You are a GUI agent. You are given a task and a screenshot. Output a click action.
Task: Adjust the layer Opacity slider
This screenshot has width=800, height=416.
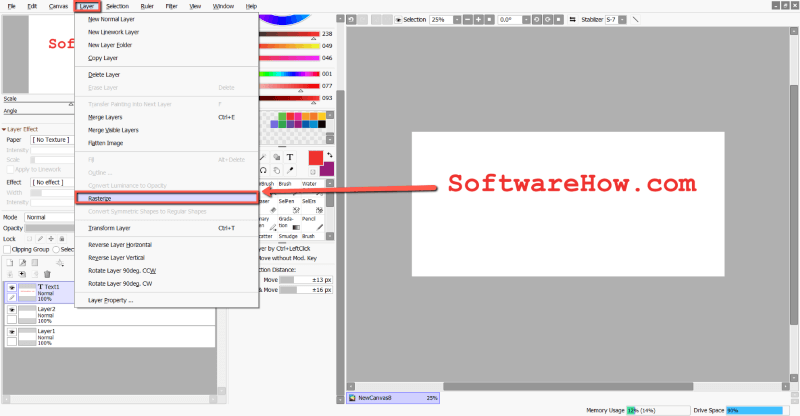coord(50,228)
